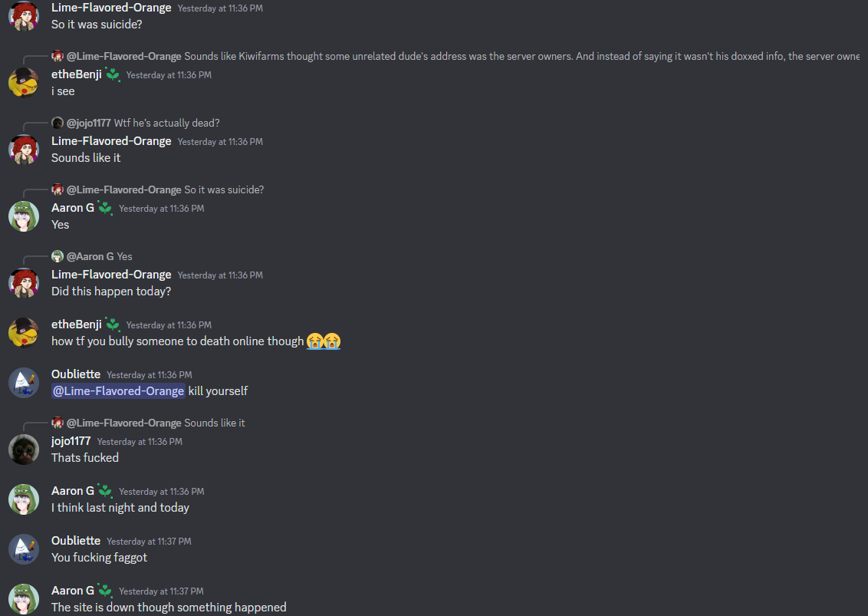The width and height of the screenshot is (868, 616).
Task: Click the small avatar in the "@Aaron G Yes" reply preview
Action: point(58,256)
